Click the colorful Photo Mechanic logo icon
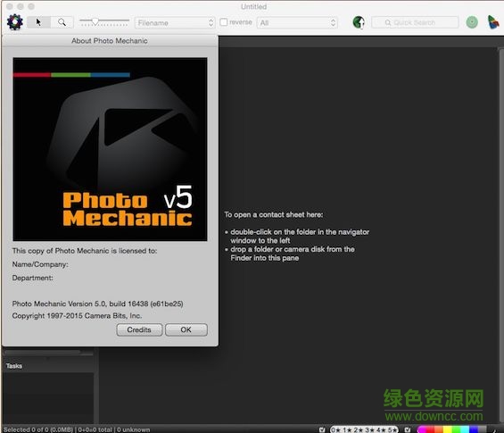 493,22
